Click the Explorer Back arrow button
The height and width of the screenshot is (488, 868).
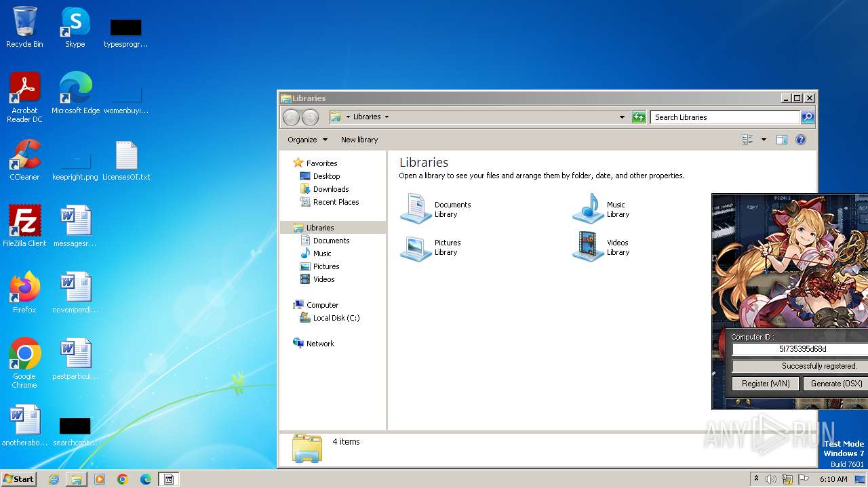point(291,117)
